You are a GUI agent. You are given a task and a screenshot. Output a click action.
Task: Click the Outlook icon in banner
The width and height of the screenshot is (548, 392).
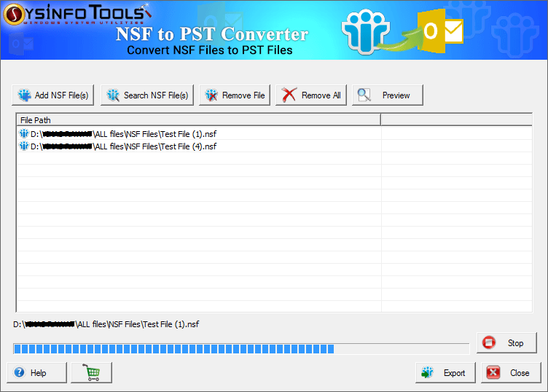click(441, 31)
